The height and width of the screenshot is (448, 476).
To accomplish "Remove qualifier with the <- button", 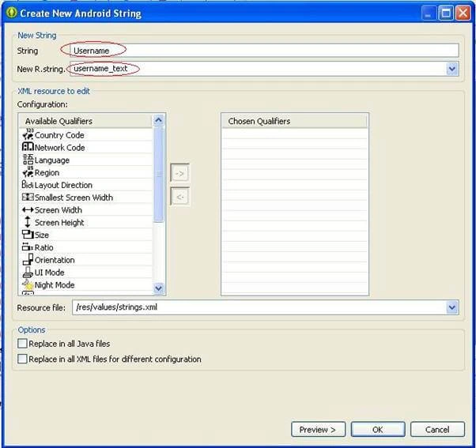I will point(179,198).
